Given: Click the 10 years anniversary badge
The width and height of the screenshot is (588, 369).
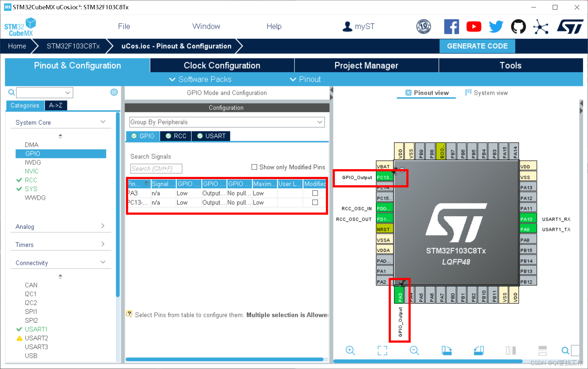Looking at the screenshot, I should click(423, 27).
